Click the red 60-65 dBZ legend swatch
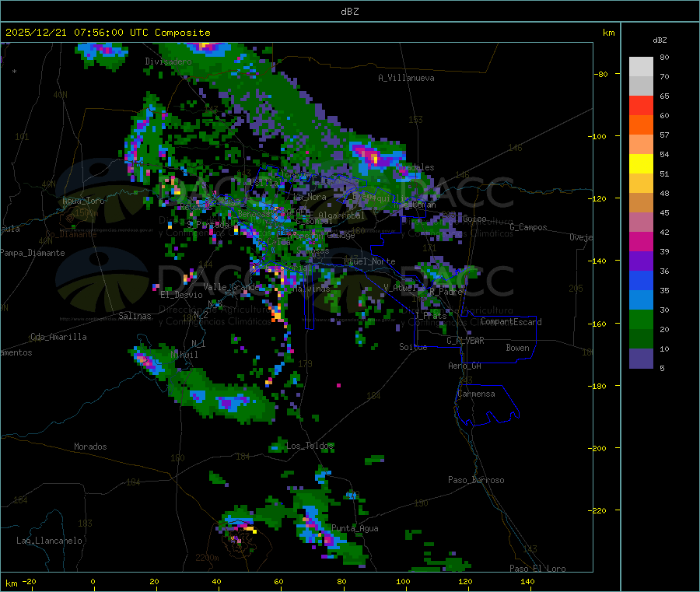The image size is (700, 592). click(641, 105)
